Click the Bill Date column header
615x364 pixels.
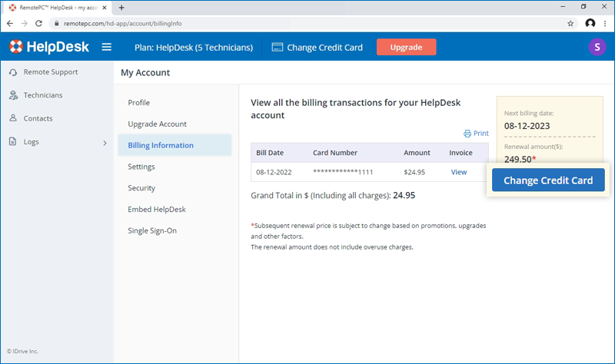270,153
